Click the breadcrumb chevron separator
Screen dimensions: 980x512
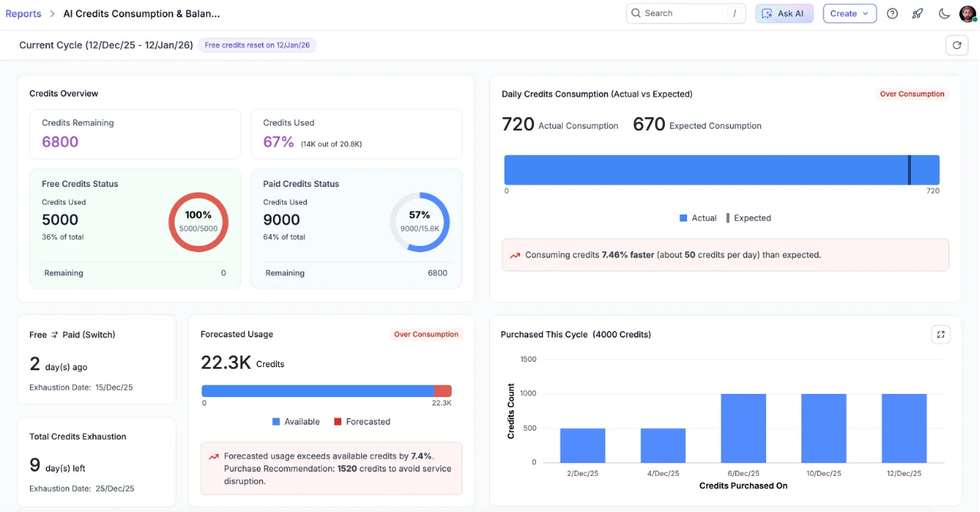click(x=52, y=14)
